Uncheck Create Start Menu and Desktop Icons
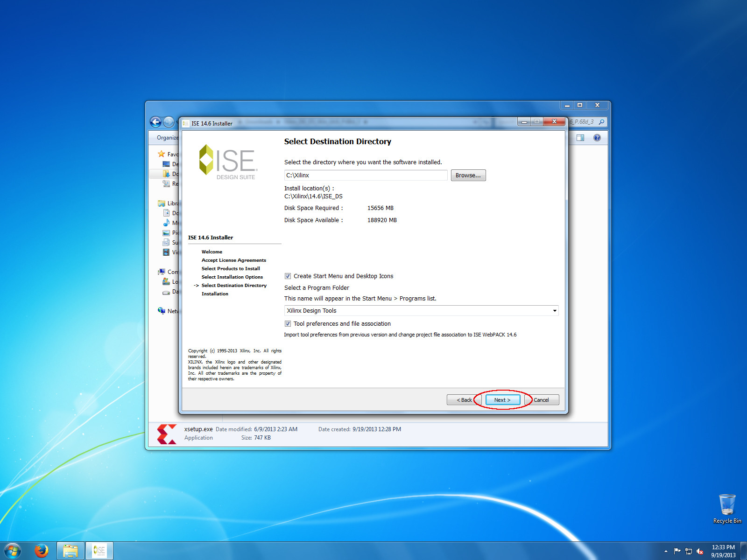The width and height of the screenshot is (747, 560). [288, 276]
